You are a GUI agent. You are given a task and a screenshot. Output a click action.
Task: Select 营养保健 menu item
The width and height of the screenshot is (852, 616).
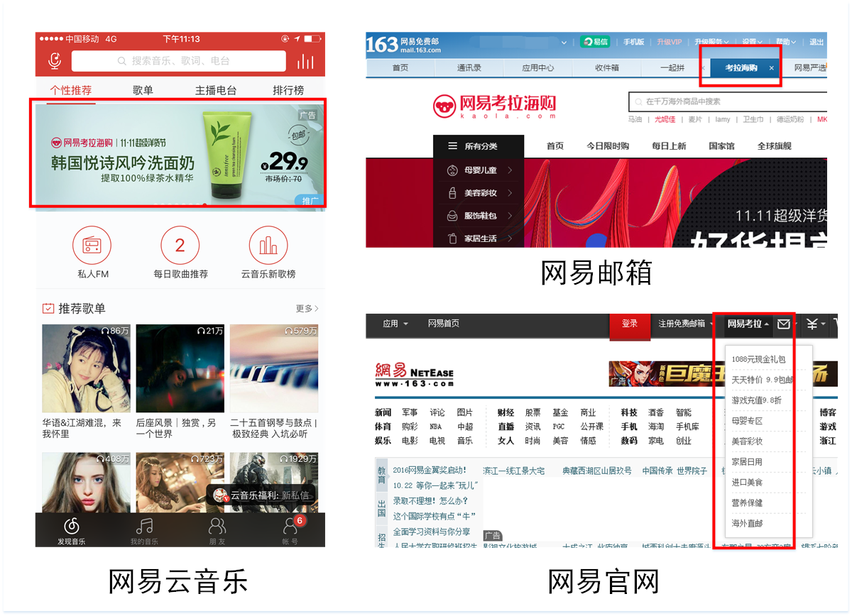(747, 503)
